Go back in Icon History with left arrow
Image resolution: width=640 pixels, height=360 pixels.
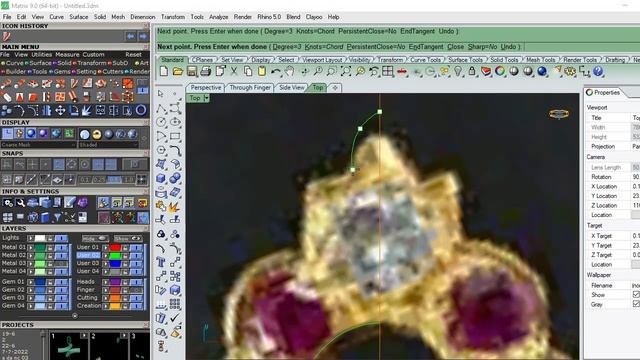click(x=131, y=36)
